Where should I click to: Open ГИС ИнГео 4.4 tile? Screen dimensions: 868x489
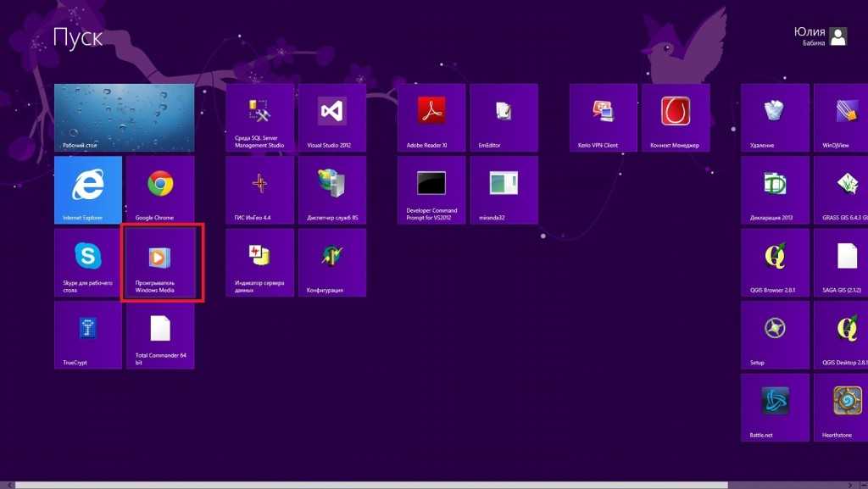pos(259,191)
